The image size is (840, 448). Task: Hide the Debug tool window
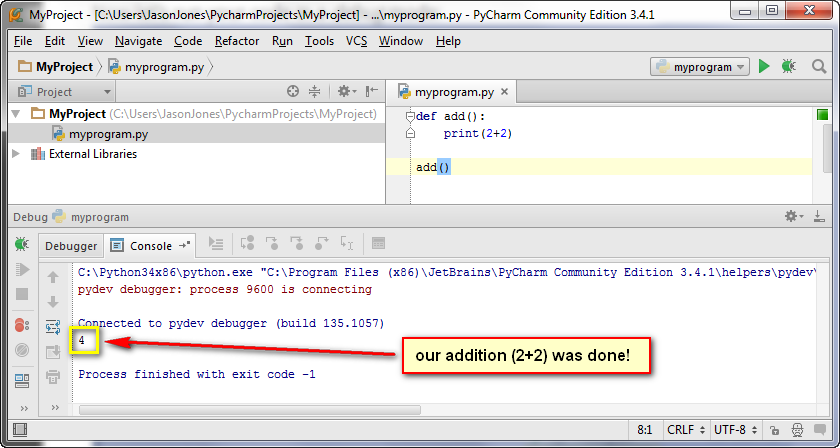coord(819,216)
